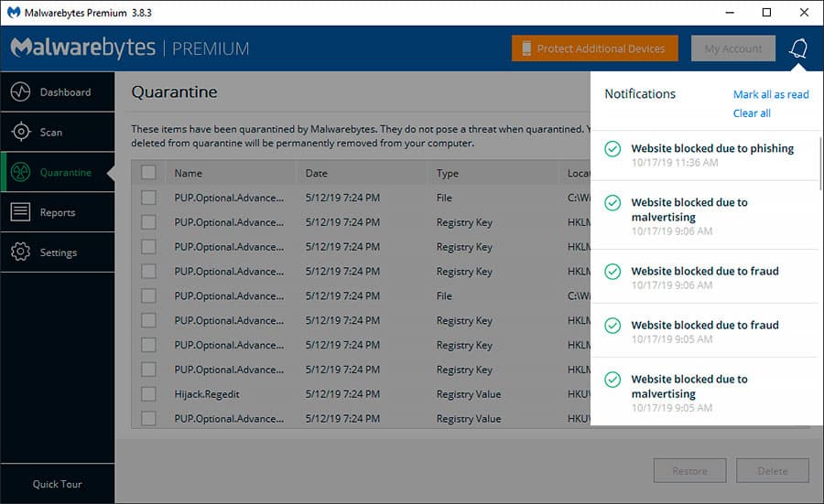The width and height of the screenshot is (824, 504).
Task: Open the Reports section
Action: click(58, 212)
